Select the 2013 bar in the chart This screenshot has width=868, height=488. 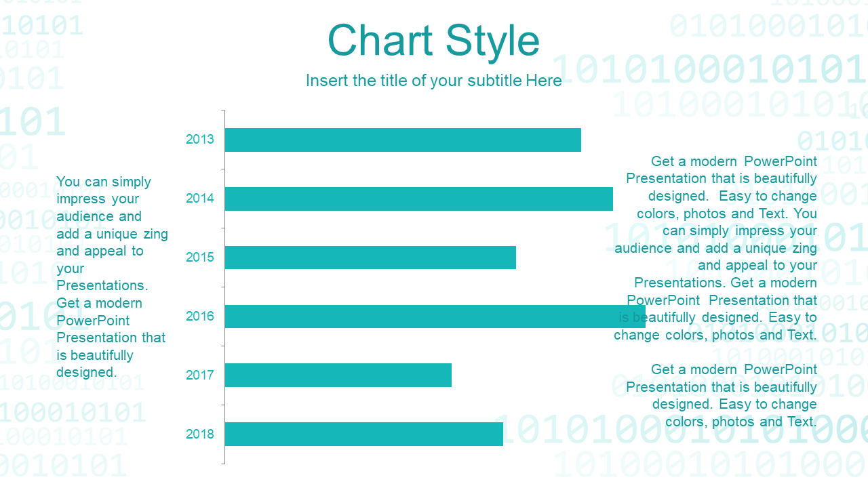point(403,140)
